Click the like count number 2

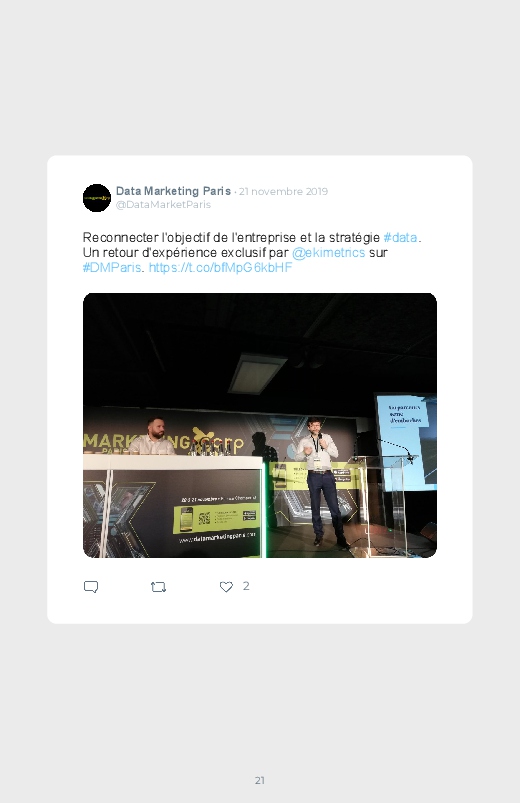tap(246, 586)
